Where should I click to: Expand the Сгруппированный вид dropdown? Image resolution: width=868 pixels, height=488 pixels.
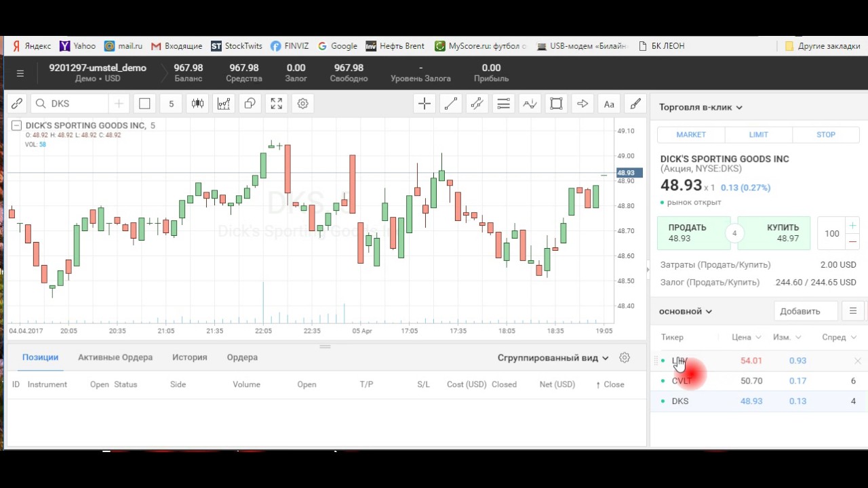(x=553, y=358)
